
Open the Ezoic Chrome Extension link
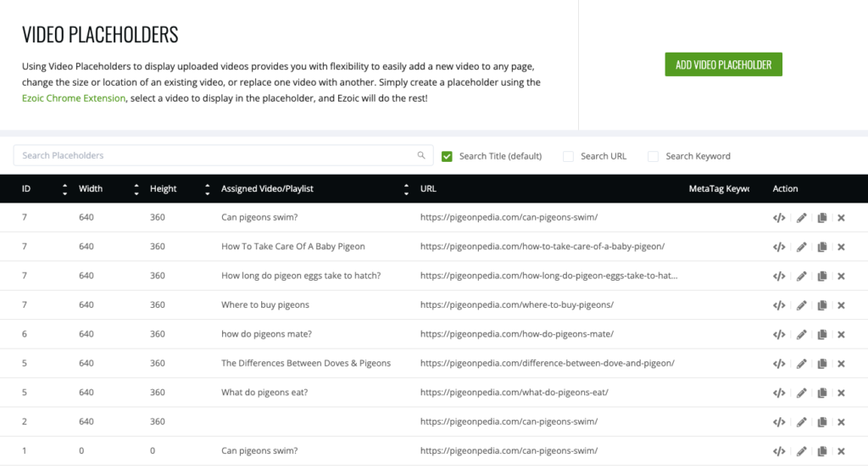point(74,98)
